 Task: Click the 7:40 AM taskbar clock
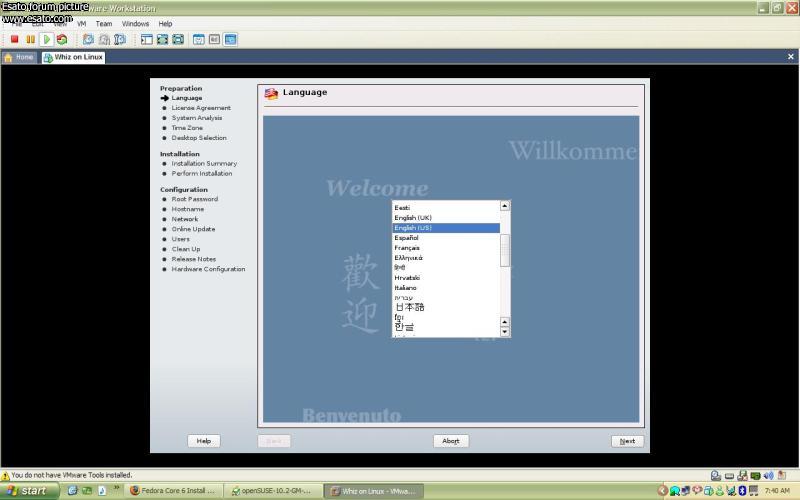777,491
